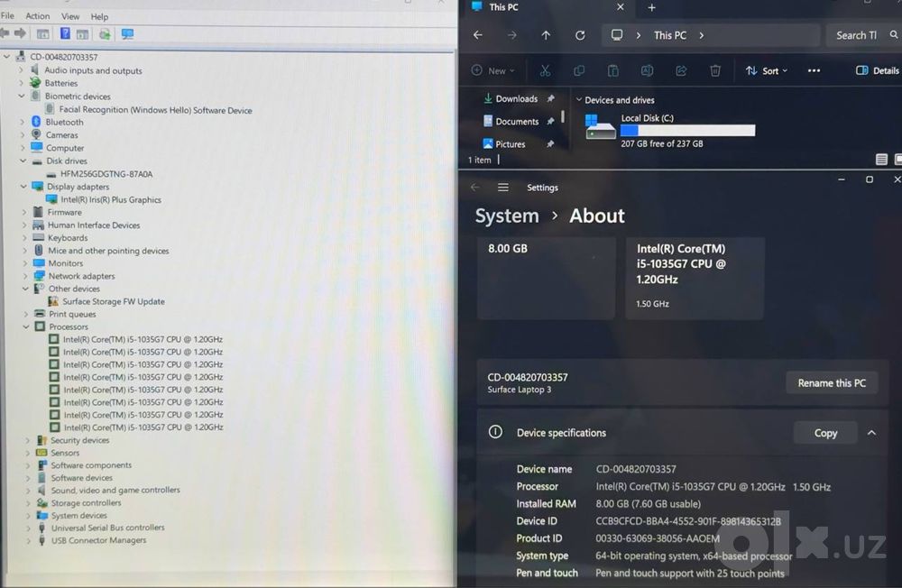The image size is (902, 588).
Task: Open a new File Explorer tab with plus
Action: [651, 7]
